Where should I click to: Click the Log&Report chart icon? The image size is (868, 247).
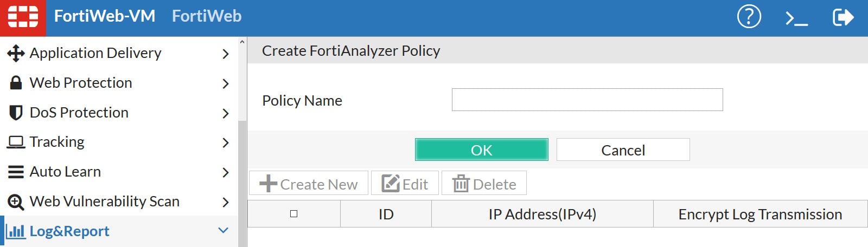pos(16,231)
